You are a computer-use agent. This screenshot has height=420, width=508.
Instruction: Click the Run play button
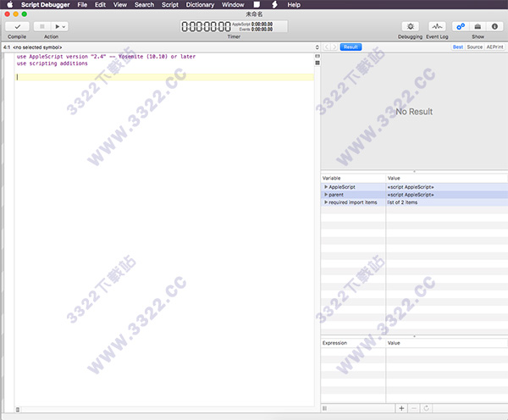[57, 26]
